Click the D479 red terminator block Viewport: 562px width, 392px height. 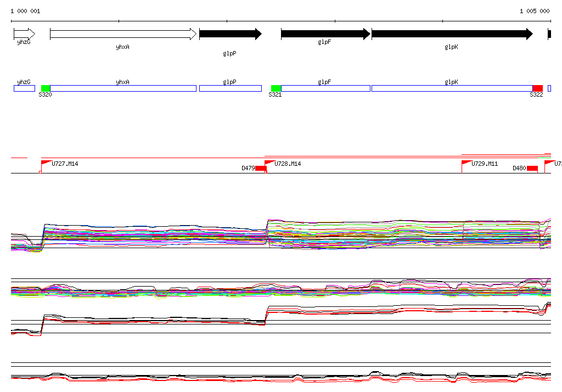pyautogui.click(x=261, y=168)
